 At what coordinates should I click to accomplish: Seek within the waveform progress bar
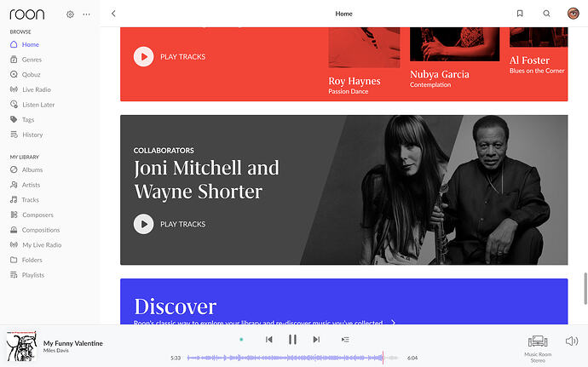point(292,358)
